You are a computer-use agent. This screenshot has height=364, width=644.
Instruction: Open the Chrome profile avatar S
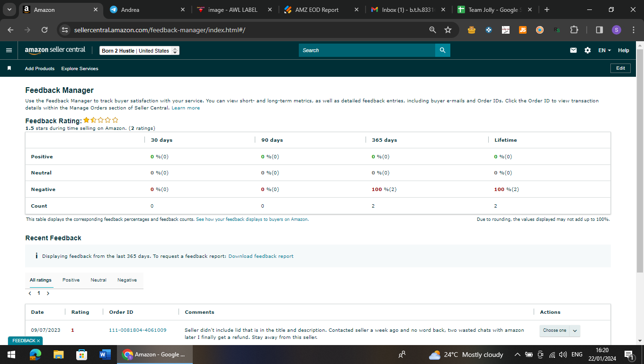click(x=616, y=30)
